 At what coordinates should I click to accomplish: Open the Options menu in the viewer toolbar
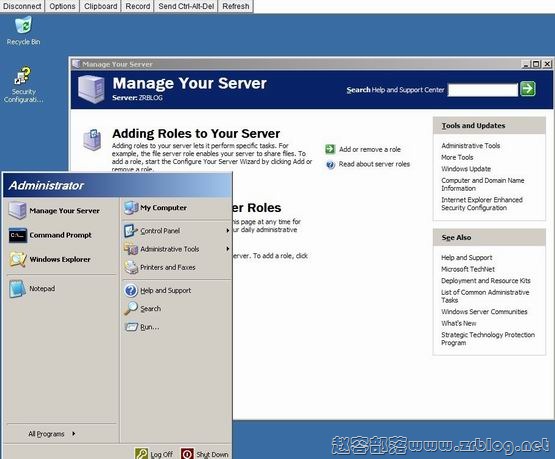(x=62, y=6)
